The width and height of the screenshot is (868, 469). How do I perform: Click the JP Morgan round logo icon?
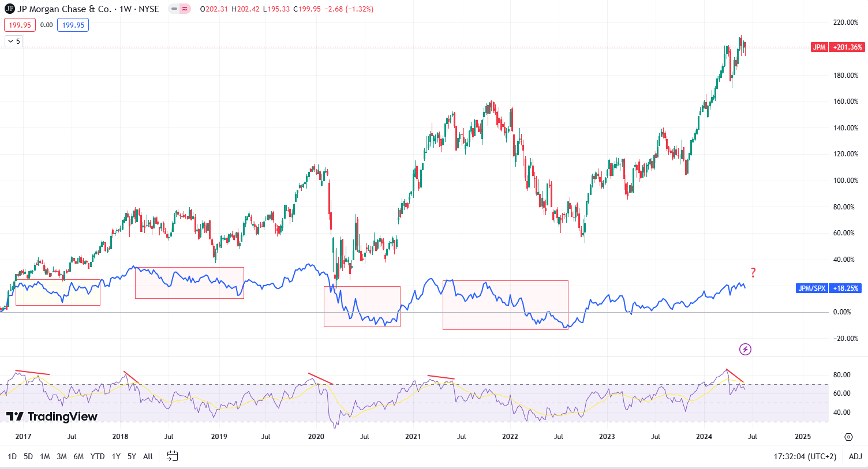click(x=9, y=9)
